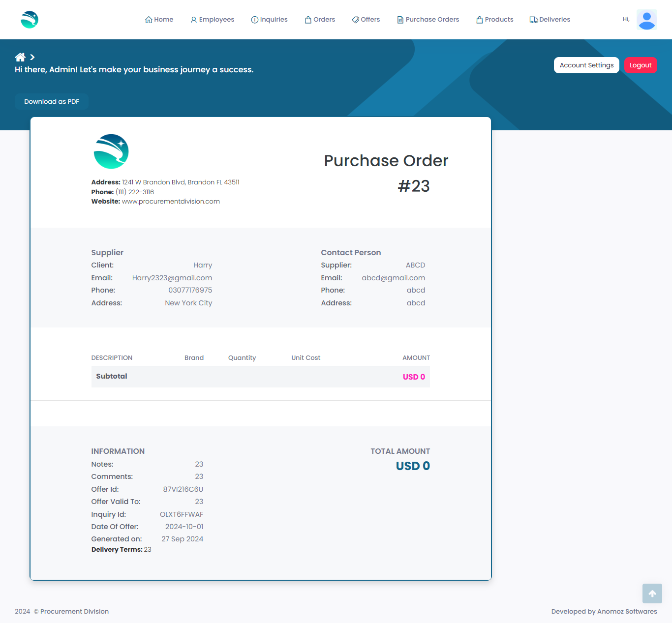Click the house icon beside Home
Image resolution: width=672 pixels, height=623 pixels.
point(149,20)
